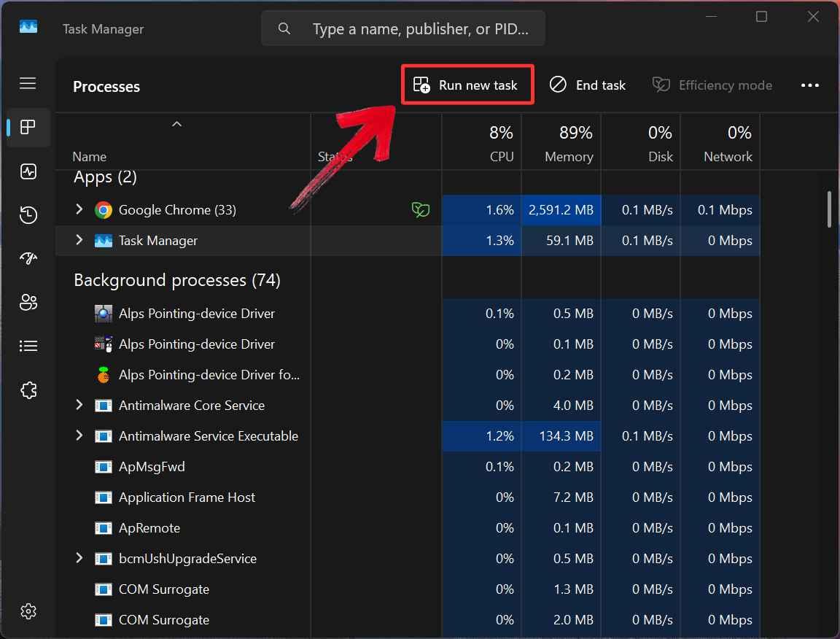This screenshot has height=639, width=840.
Task: Select the Details sidebar icon
Action: coord(28,346)
